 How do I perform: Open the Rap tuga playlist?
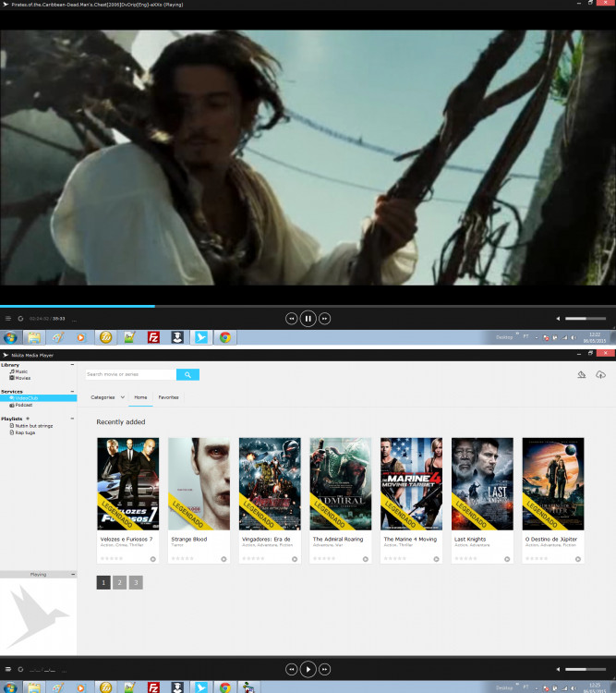click(x=25, y=432)
